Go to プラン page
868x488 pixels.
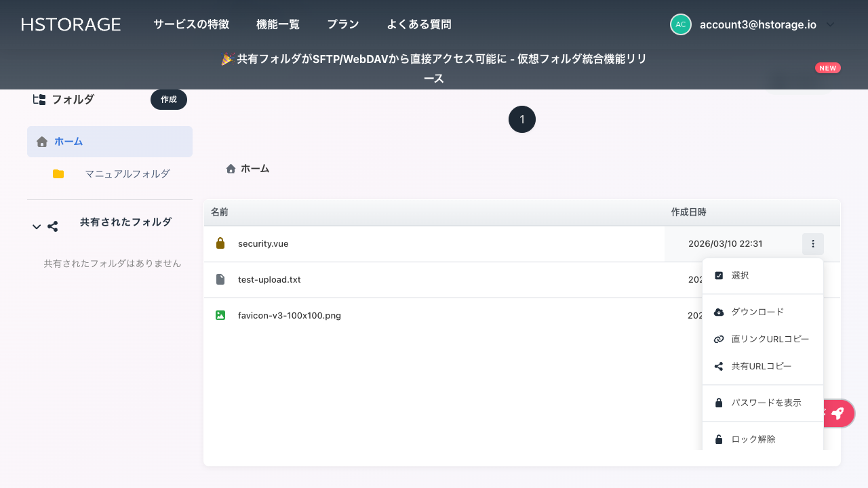pyautogui.click(x=343, y=24)
